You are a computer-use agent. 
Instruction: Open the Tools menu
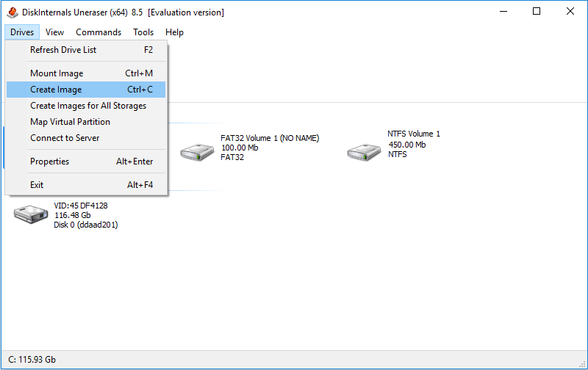coord(143,32)
